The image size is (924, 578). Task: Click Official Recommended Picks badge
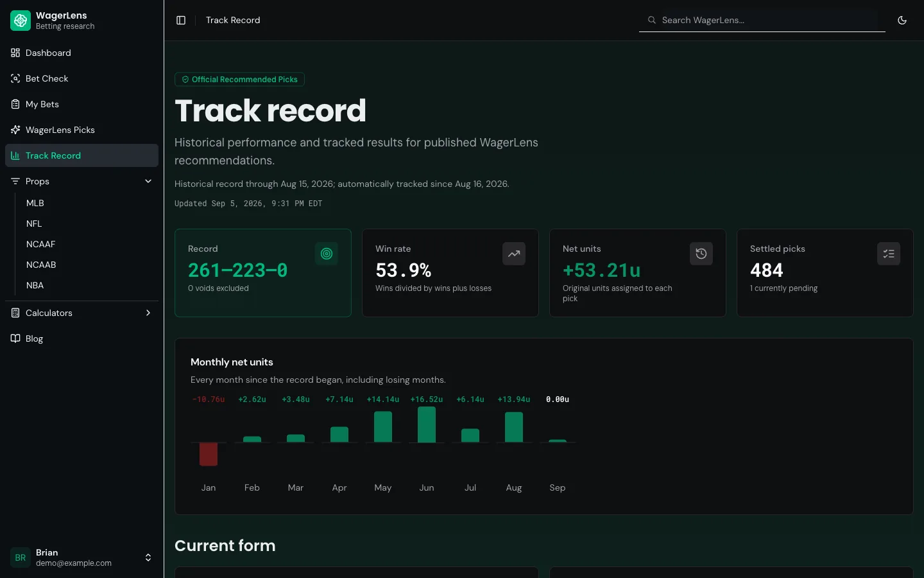pyautogui.click(x=239, y=80)
